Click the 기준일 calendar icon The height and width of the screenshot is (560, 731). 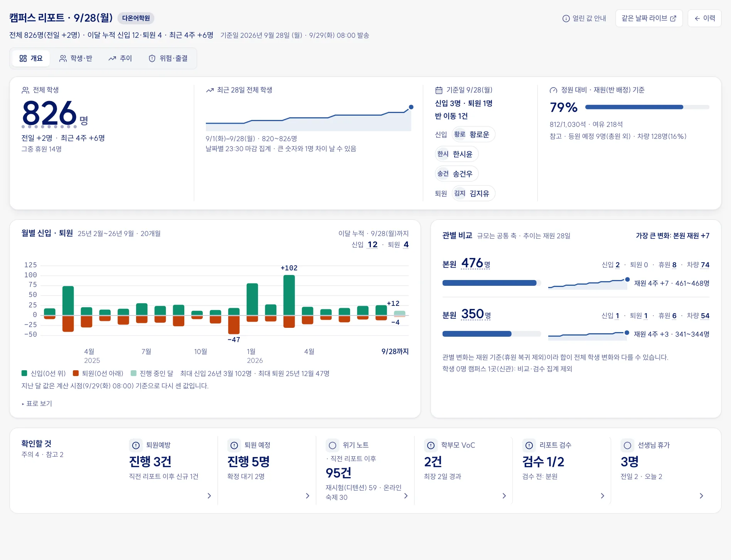tap(439, 90)
